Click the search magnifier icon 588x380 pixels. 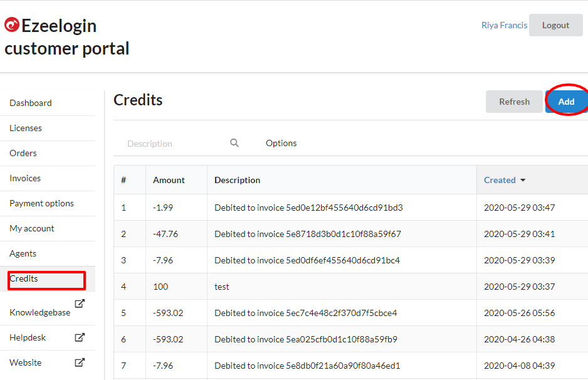[x=234, y=143]
